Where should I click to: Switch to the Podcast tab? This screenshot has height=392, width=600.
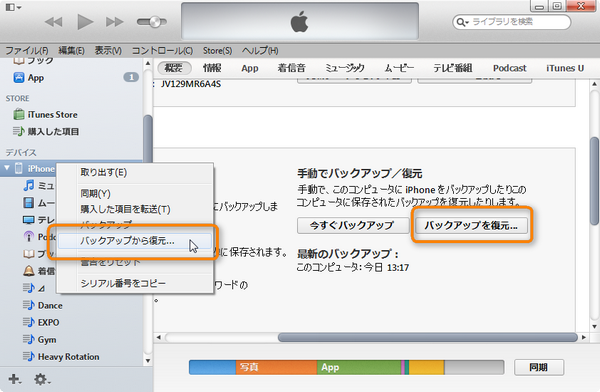click(510, 68)
